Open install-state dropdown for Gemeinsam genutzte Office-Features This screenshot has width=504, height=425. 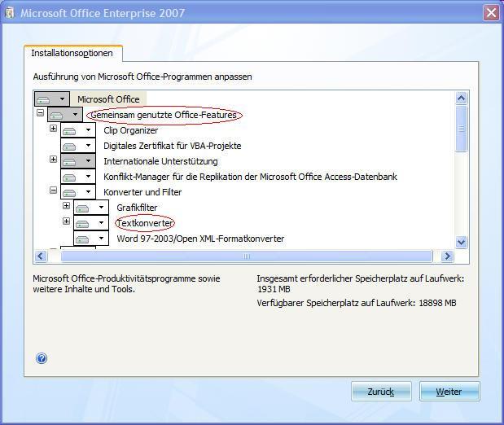tap(65, 115)
